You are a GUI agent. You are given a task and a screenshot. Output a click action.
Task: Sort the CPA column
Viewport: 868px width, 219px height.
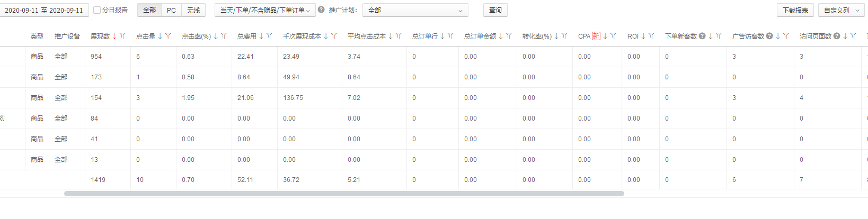pyautogui.click(x=605, y=36)
